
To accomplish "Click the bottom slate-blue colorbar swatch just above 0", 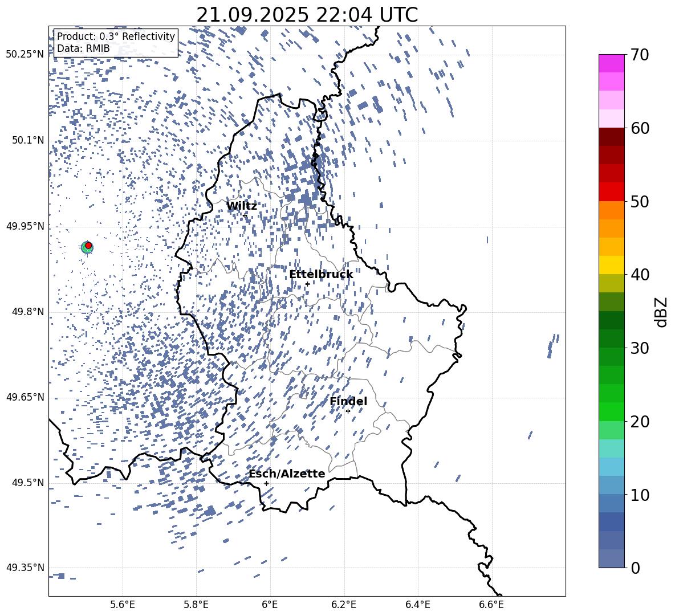I will pos(612,558).
